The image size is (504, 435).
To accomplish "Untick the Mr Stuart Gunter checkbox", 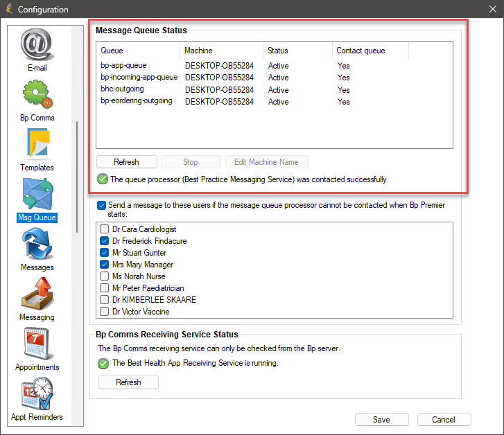I will tap(104, 253).
